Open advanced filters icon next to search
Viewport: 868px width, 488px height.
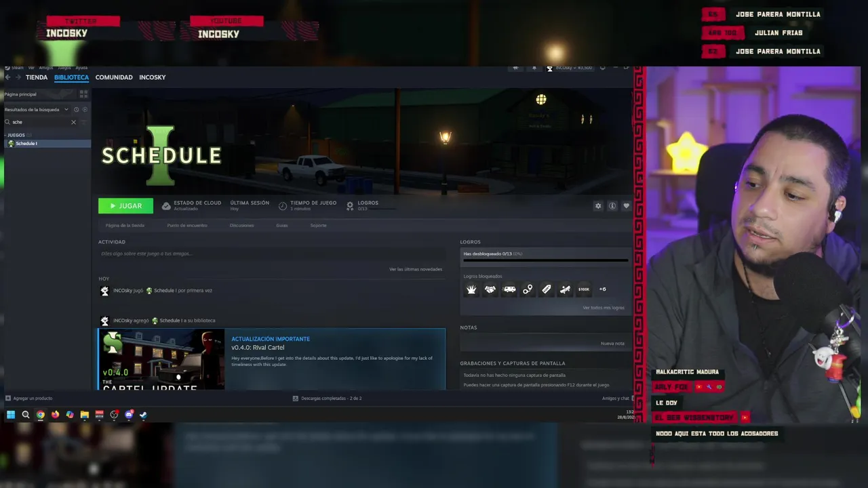pos(83,122)
